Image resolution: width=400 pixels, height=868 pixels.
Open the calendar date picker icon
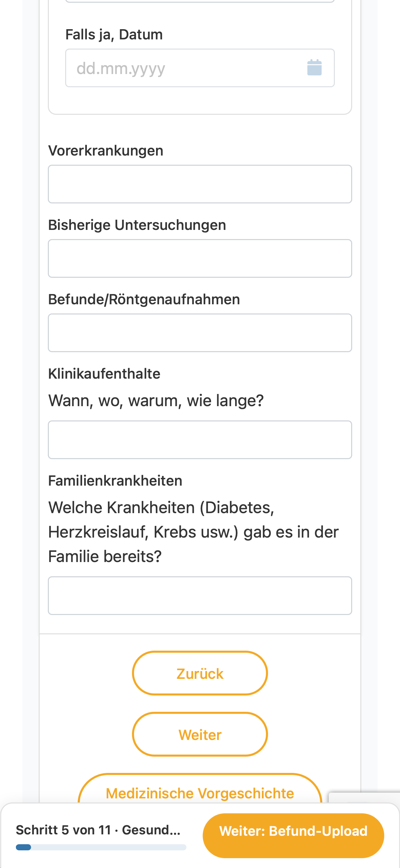tap(314, 68)
